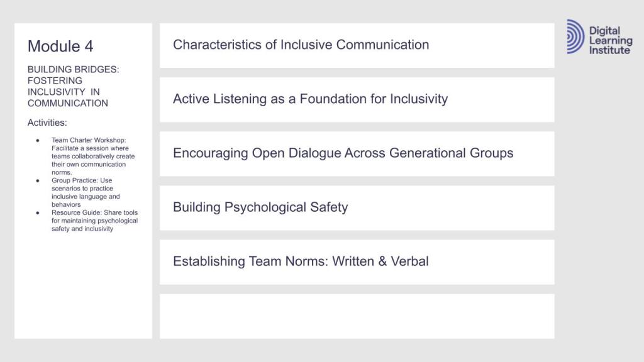Click the word Learning in the logo
Image resolution: width=644 pixels, height=362 pixels.
pos(610,40)
